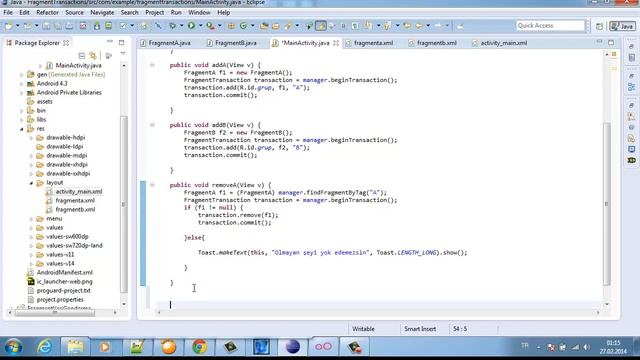Expand the gen folder in tree

(22, 75)
